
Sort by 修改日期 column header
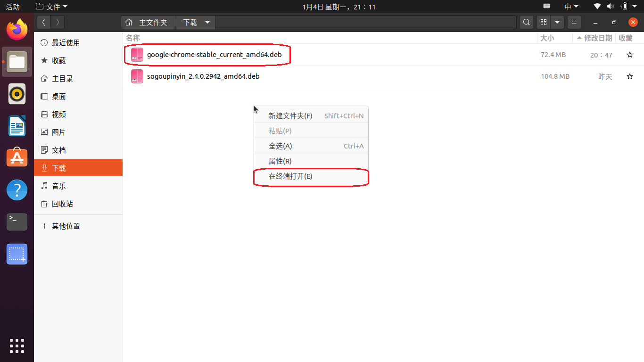pos(594,38)
